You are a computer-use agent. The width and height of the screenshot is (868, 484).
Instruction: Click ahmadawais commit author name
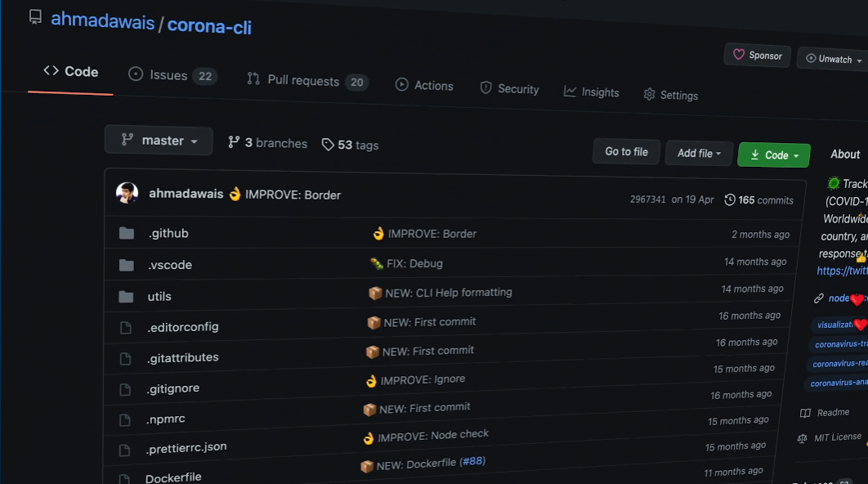186,193
